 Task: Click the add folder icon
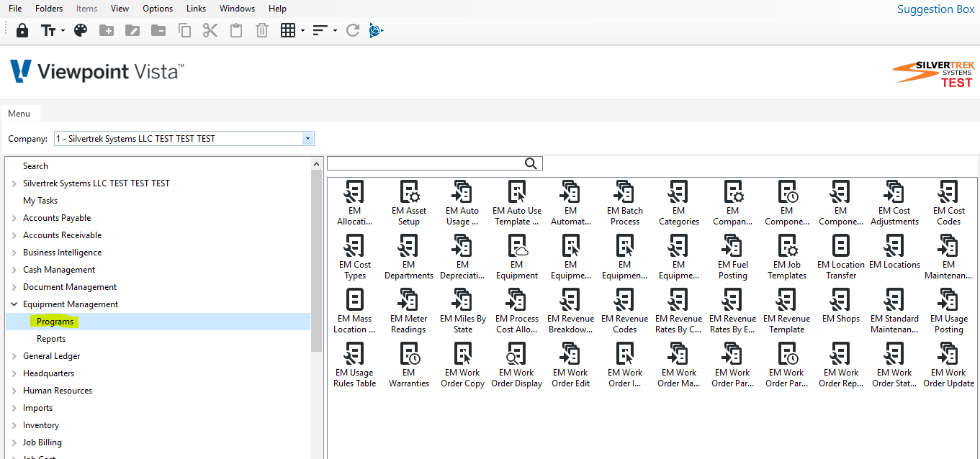(107, 30)
